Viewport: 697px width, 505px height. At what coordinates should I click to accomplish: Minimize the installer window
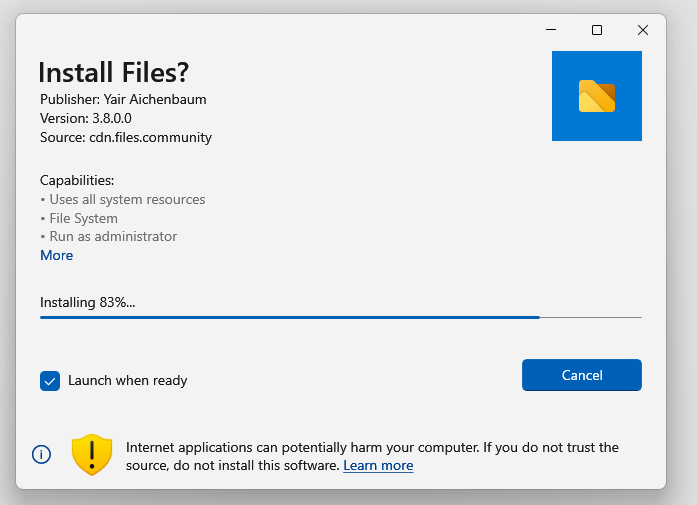(550, 30)
